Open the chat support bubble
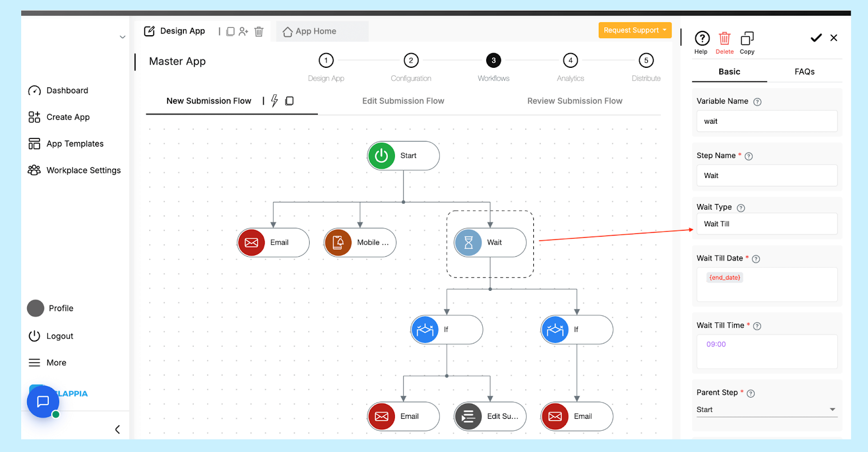868x452 pixels. (43, 402)
